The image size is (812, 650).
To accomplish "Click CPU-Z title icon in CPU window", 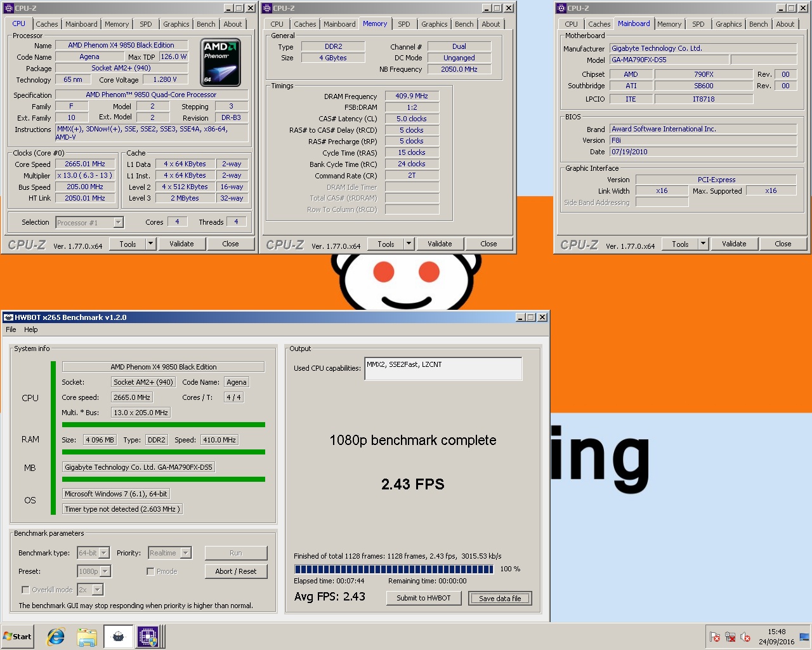I will pyautogui.click(x=9, y=8).
